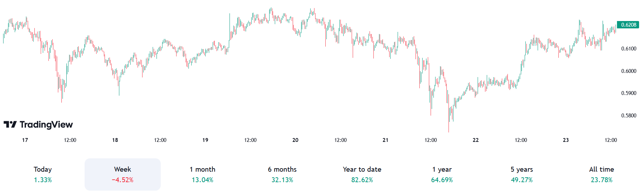Click date label 18 on time axis
This screenshot has width=644, height=192.
[x=115, y=140]
